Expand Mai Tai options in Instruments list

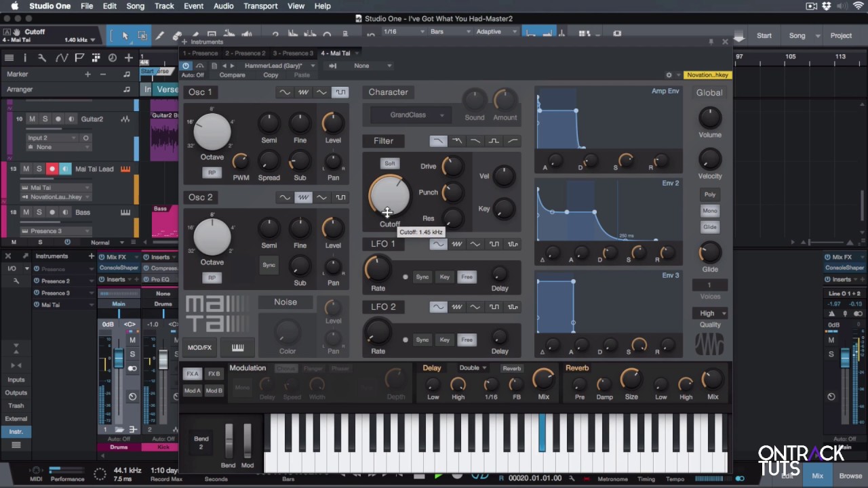[92, 305]
